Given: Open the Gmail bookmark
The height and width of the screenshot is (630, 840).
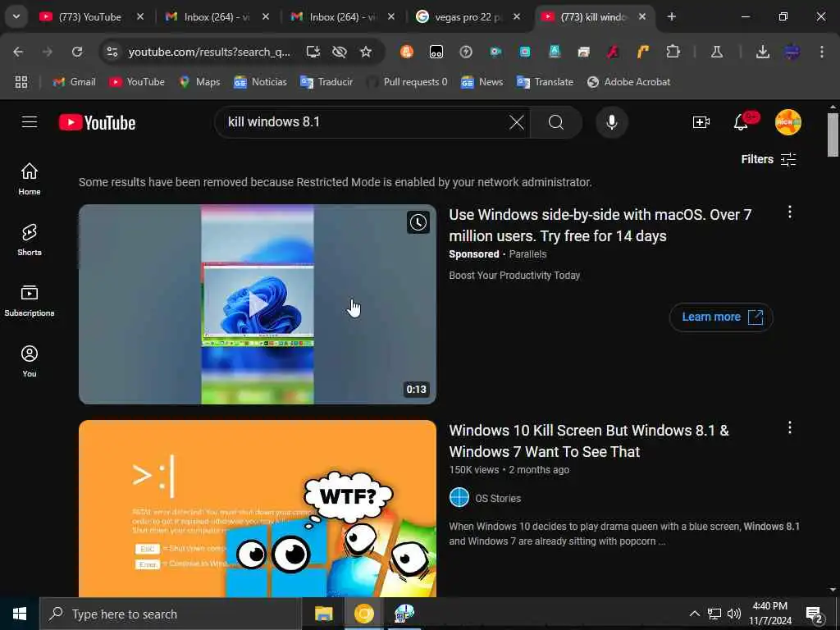Looking at the screenshot, I should coord(75,82).
